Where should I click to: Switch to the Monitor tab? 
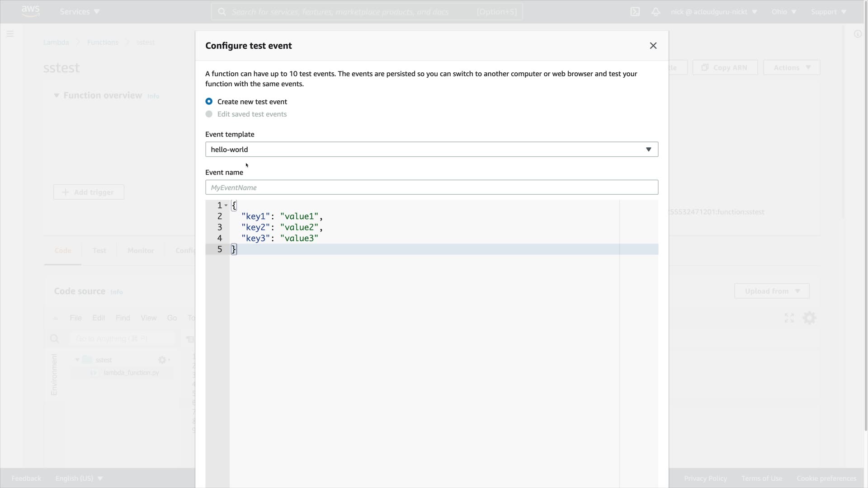coord(141,251)
